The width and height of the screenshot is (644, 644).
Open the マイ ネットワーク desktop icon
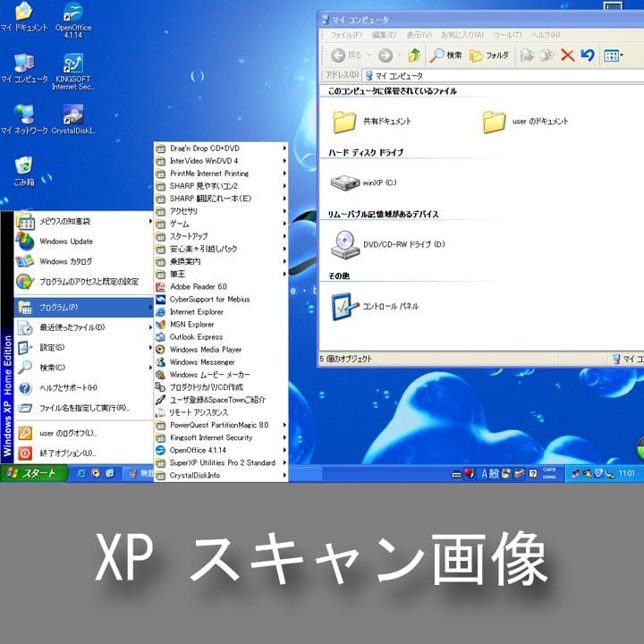(x=24, y=120)
